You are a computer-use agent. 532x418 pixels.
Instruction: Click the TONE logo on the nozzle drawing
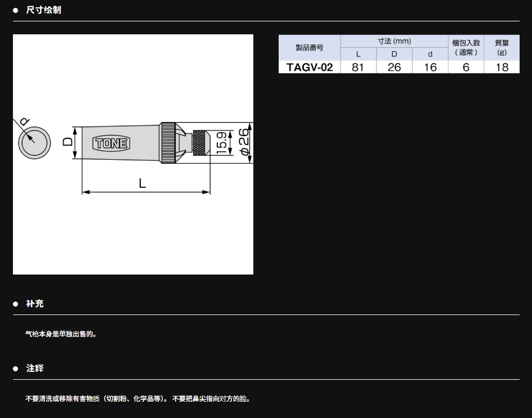[x=112, y=143]
